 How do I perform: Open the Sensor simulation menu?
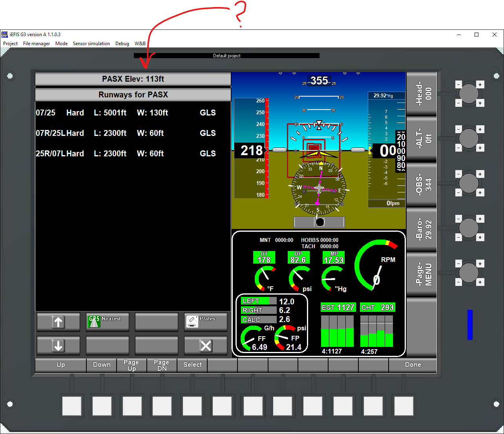coord(91,44)
